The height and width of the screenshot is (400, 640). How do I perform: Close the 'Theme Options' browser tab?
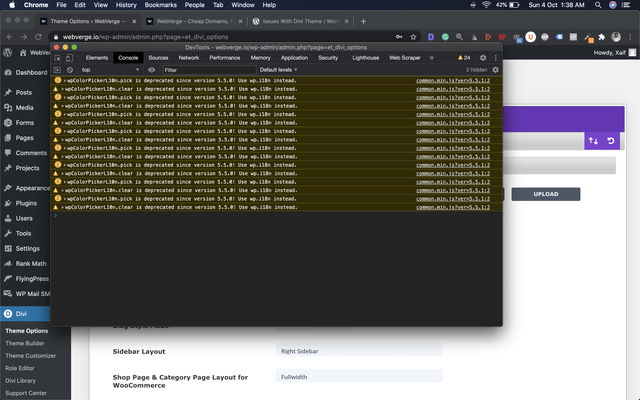pyautogui.click(x=134, y=21)
